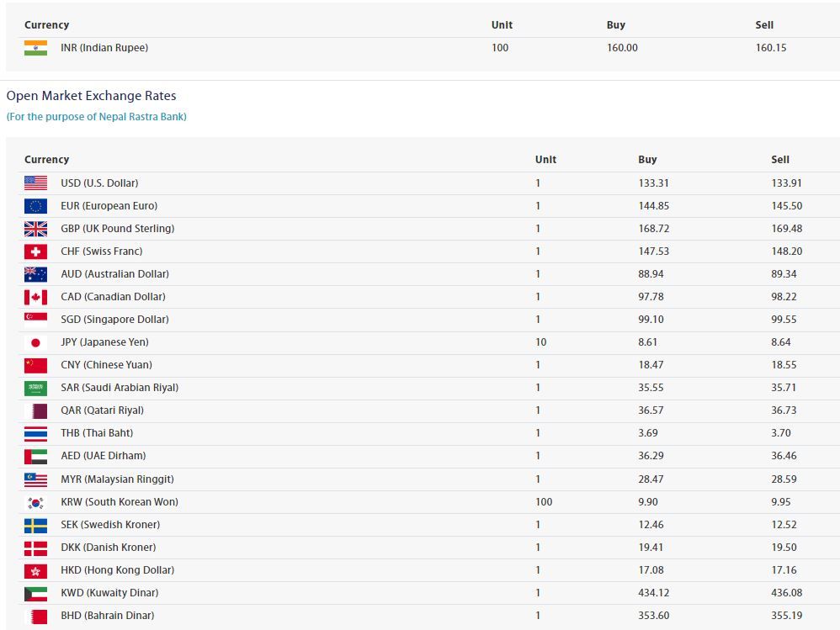This screenshot has height=630, width=840.
Task: Click the European Union flag icon
Action: pyautogui.click(x=35, y=205)
